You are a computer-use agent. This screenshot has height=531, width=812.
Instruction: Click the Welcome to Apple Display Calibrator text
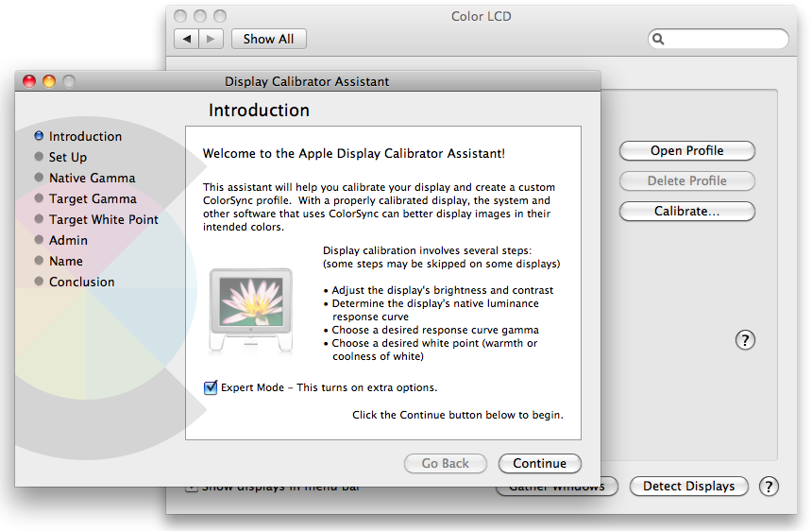click(x=354, y=153)
